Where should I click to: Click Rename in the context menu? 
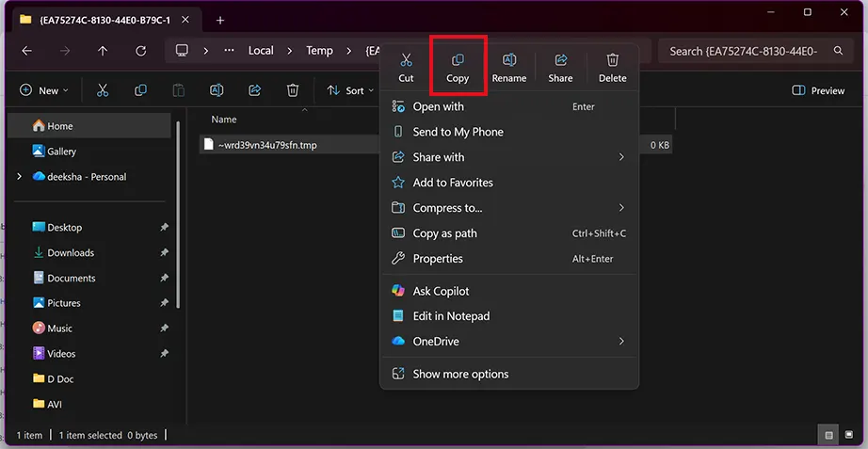pyautogui.click(x=508, y=68)
